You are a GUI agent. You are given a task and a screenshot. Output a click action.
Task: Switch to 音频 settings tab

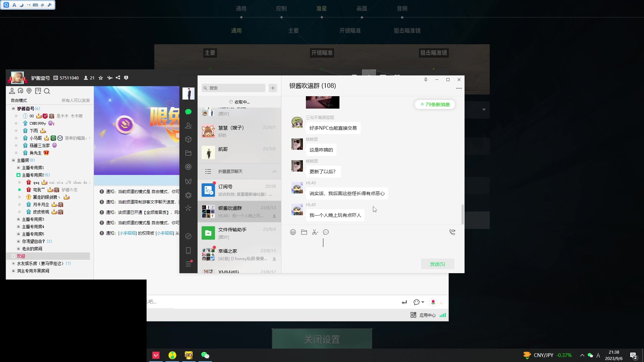click(x=402, y=9)
